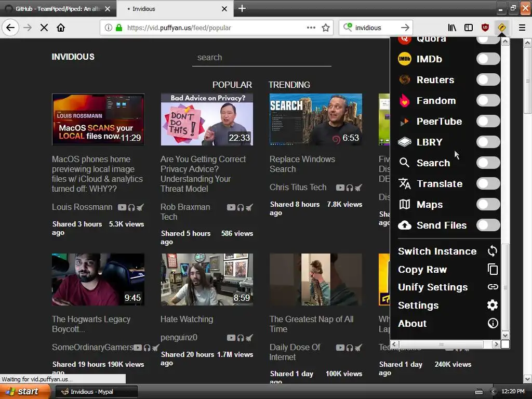Click the Search magnifier icon in popup
This screenshot has width=532, height=399.
click(404, 163)
